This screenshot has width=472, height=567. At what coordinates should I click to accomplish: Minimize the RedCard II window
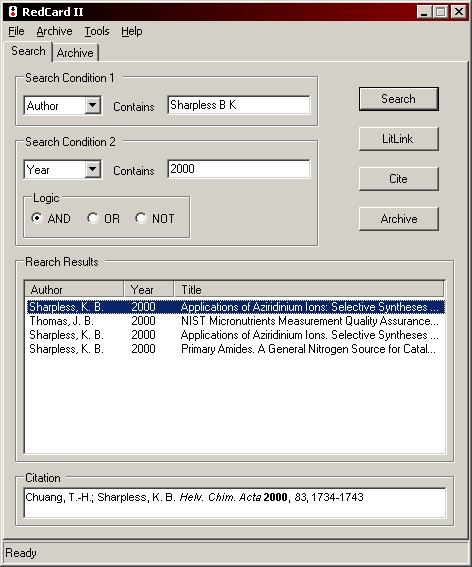pos(424,12)
